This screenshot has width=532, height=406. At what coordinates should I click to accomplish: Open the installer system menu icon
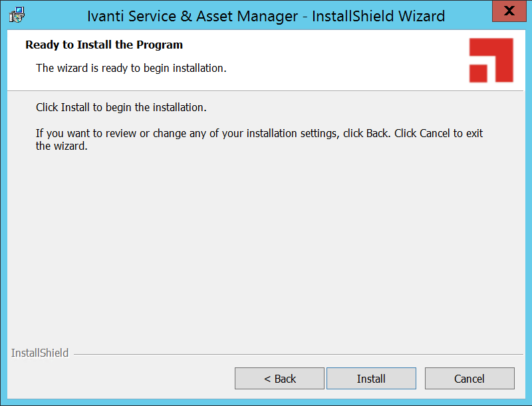[17, 15]
